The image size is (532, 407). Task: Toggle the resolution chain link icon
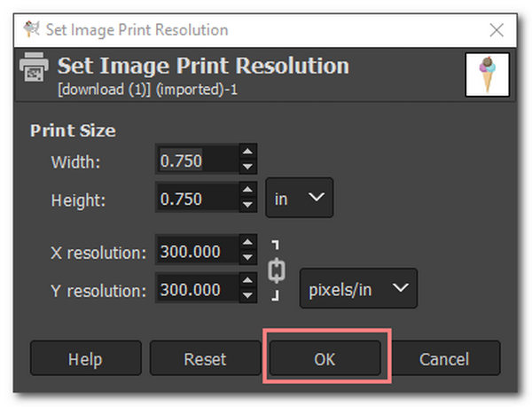point(277,270)
